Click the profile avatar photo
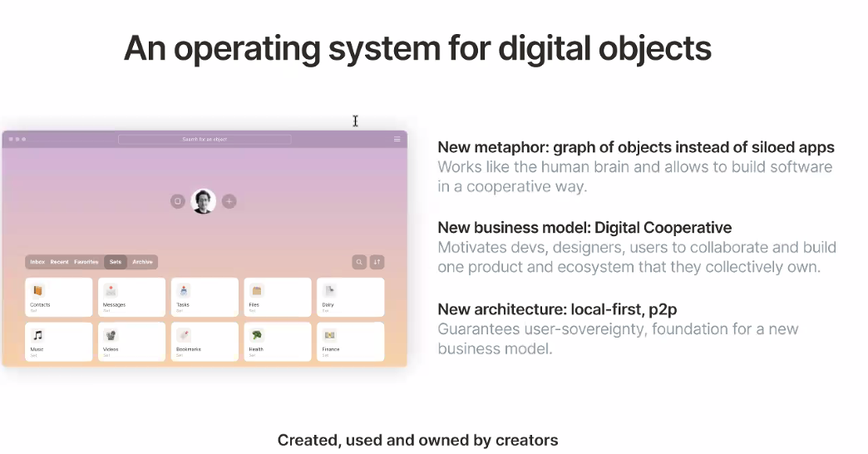Screen dimensions: 868x454 203,201
